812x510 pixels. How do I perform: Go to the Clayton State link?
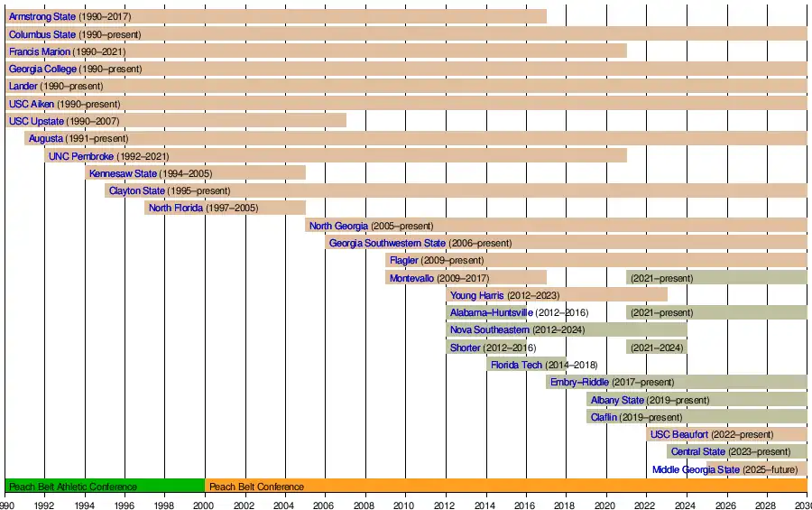coord(136,190)
